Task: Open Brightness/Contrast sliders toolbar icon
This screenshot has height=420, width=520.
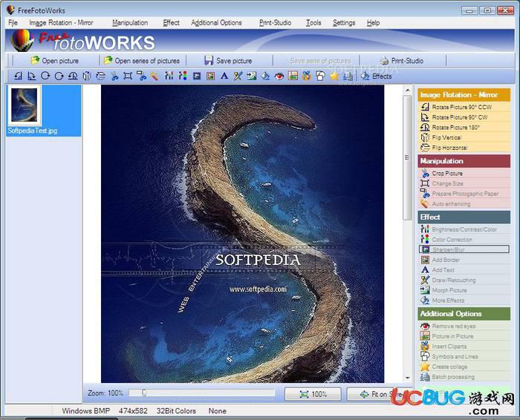Action: click(x=169, y=76)
